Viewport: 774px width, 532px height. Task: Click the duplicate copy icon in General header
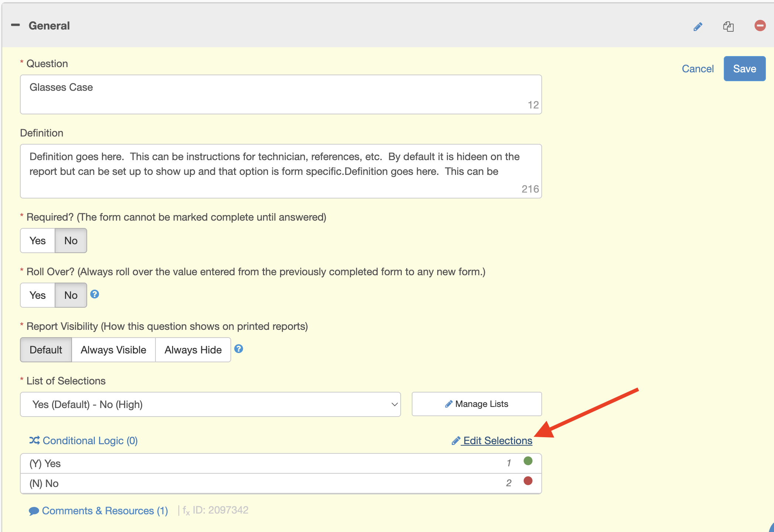click(x=728, y=27)
